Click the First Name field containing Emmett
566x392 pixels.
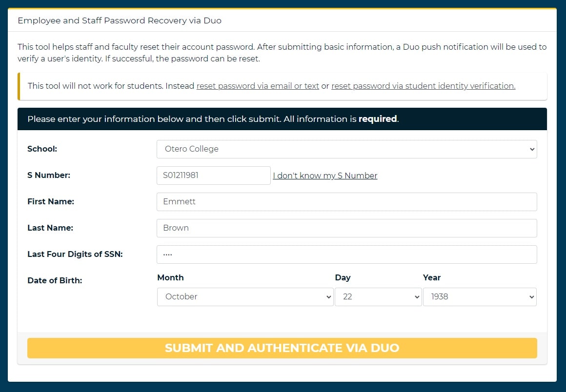click(346, 201)
